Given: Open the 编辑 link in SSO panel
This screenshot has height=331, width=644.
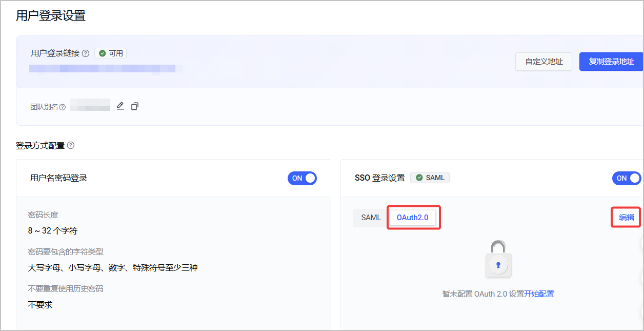Looking at the screenshot, I should pyautogui.click(x=627, y=218).
